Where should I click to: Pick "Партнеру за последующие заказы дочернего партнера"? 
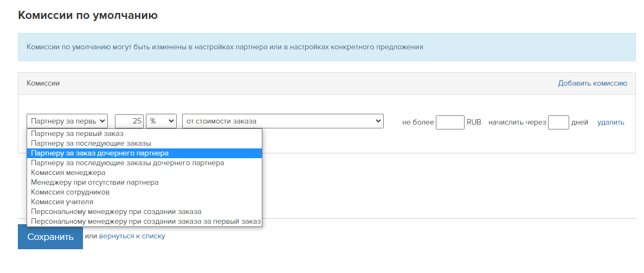click(x=144, y=163)
